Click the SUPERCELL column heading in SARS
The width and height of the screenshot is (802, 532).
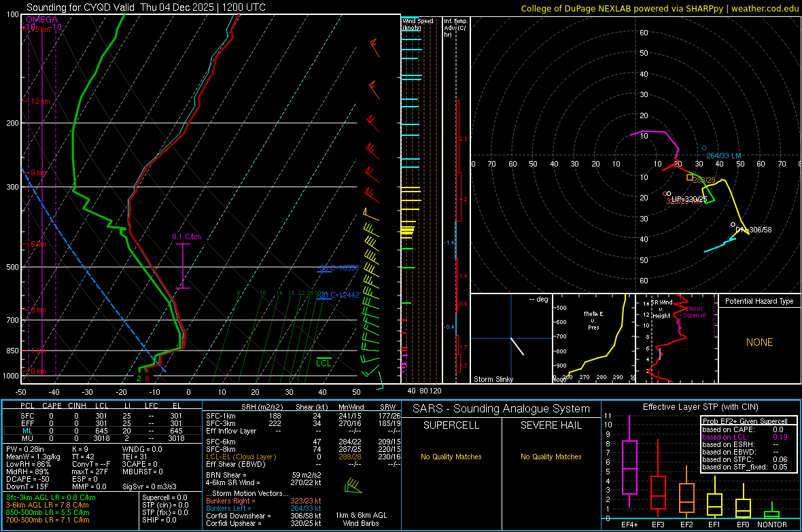pyautogui.click(x=451, y=425)
